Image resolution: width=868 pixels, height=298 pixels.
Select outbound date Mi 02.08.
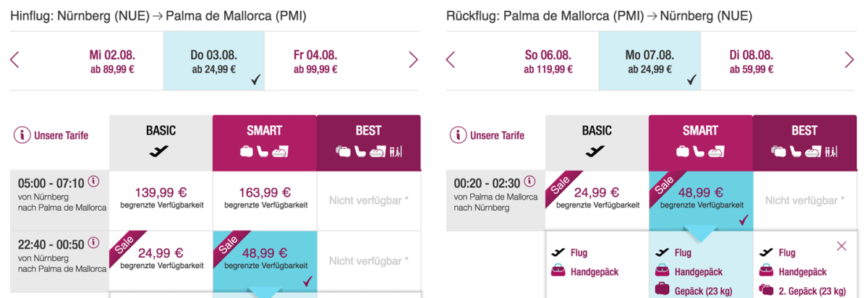point(112,61)
